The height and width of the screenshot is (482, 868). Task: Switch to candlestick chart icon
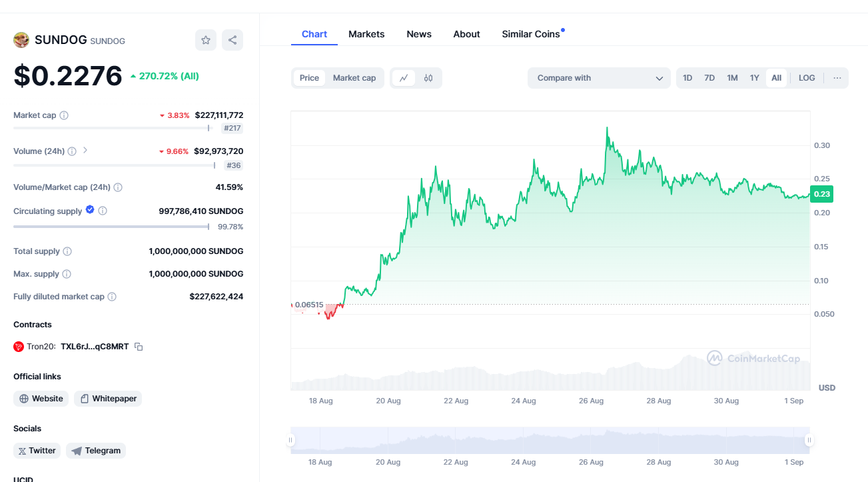(x=428, y=78)
